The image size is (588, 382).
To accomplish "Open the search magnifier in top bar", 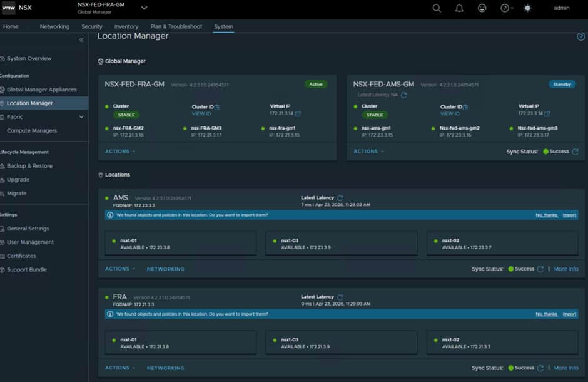I will [437, 8].
